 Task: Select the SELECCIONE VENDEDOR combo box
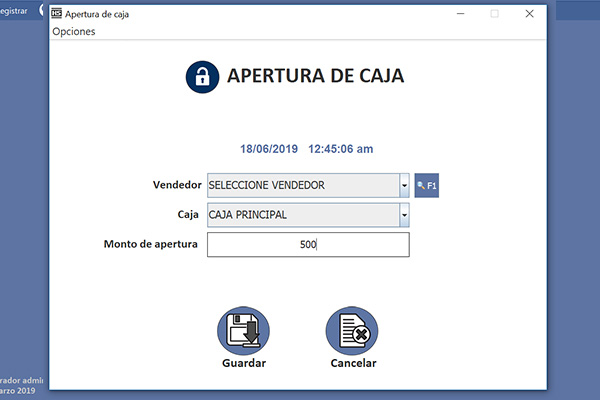click(x=302, y=186)
